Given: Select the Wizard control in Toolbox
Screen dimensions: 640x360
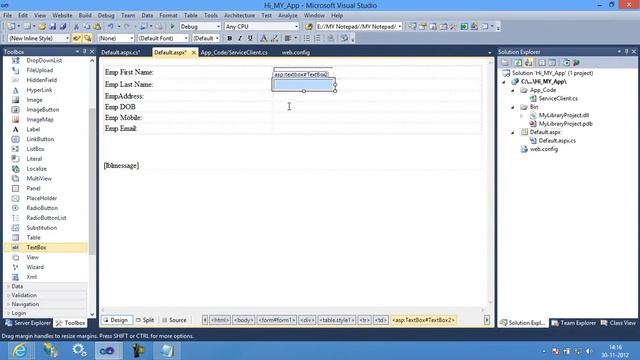Looking at the screenshot, I should click(45, 267).
